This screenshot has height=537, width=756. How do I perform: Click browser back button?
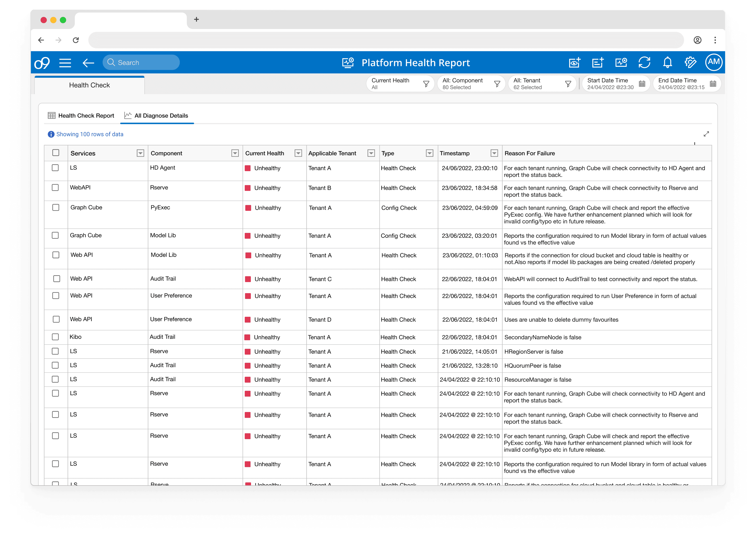[41, 40]
